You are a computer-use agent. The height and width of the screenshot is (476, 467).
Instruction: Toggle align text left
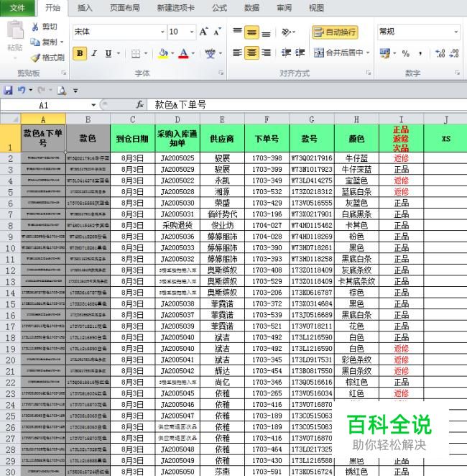pyautogui.click(x=237, y=52)
